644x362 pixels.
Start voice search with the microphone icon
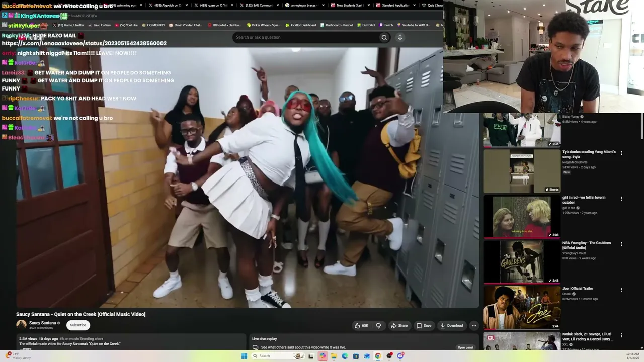point(400,37)
